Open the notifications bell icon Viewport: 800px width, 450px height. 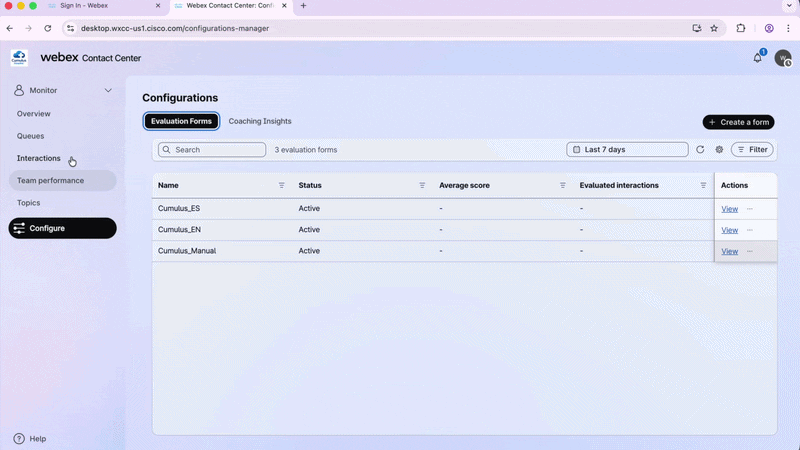pyautogui.click(x=757, y=58)
